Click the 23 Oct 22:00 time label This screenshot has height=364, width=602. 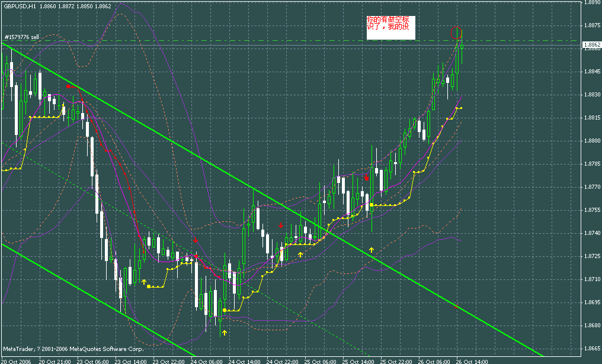[168, 361]
